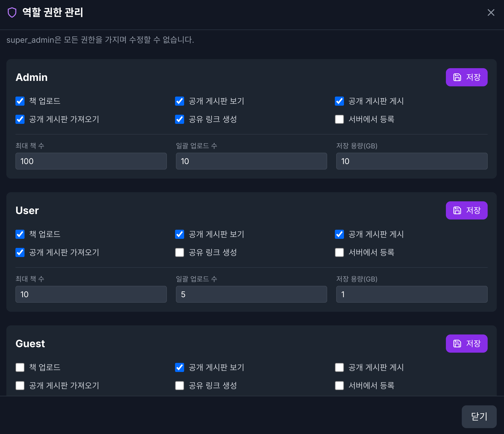The image size is (504, 434).
Task: Enable 서버에서 등록 for Admin
Action: point(339,119)
